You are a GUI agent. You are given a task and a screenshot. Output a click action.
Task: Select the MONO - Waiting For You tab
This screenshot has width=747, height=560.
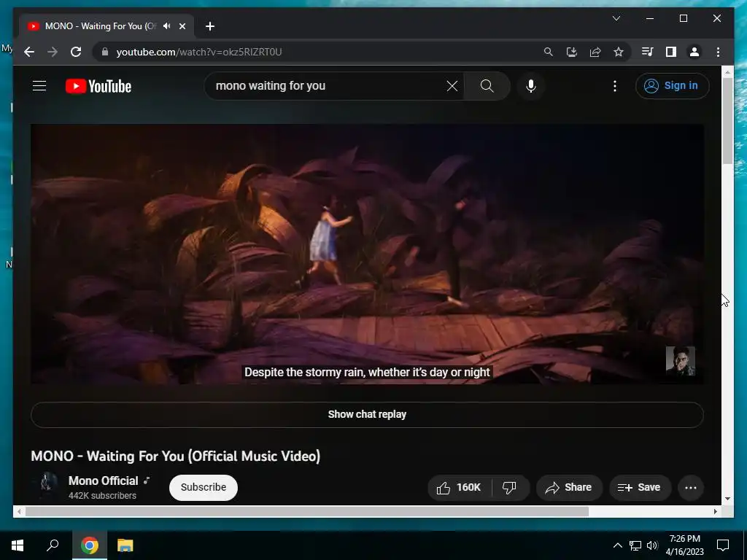tap(100, 26)
